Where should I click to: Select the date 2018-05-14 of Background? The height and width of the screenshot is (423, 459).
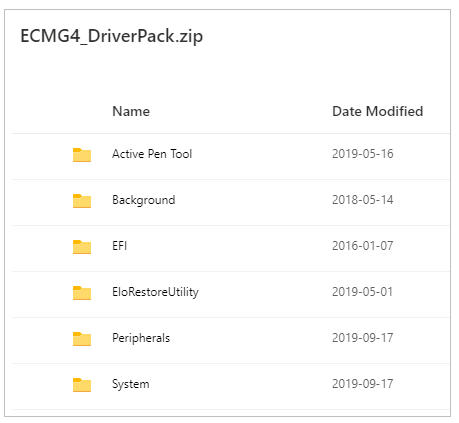click(x=363, y=200)
